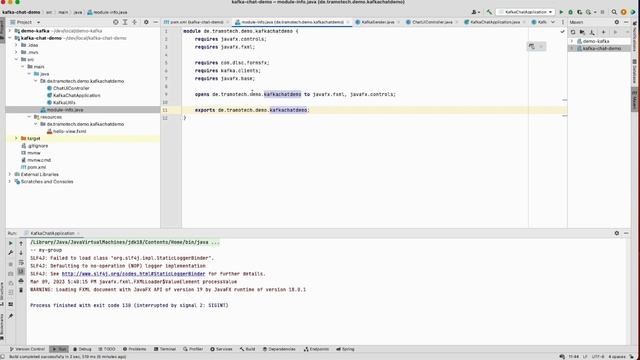Image resolution: width=640 pixels, height=360 pixels.
Task: Load Maven changes floating icon in editor
Action: (x=531, y=47)
